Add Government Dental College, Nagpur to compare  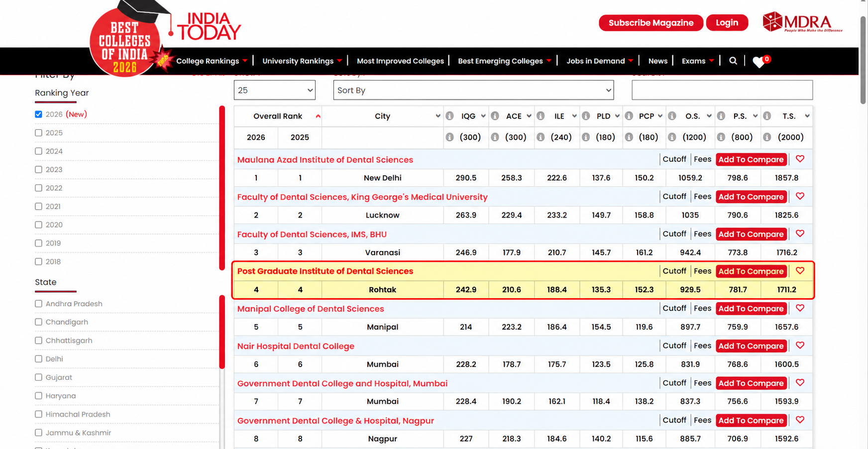tap(751, 421)
